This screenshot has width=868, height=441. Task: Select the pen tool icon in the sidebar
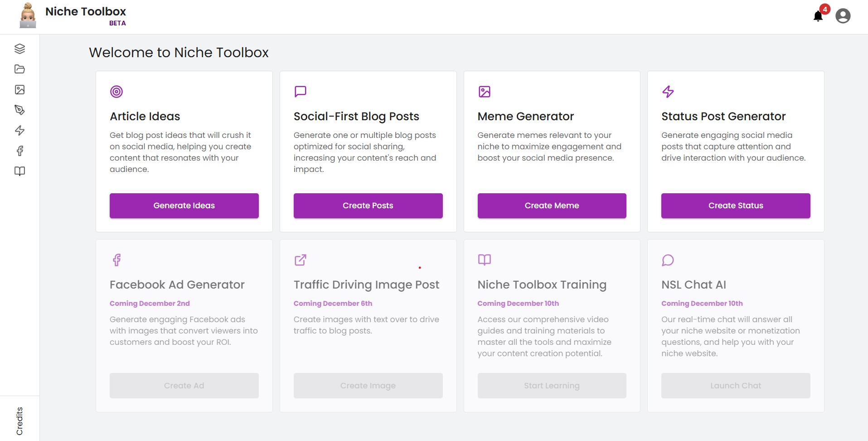[x=19, y=110]
